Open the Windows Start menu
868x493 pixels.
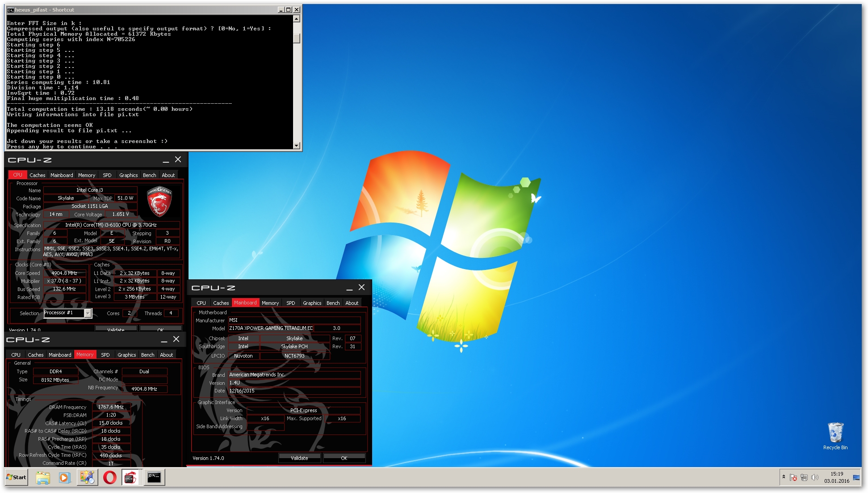tap(17, 477)
